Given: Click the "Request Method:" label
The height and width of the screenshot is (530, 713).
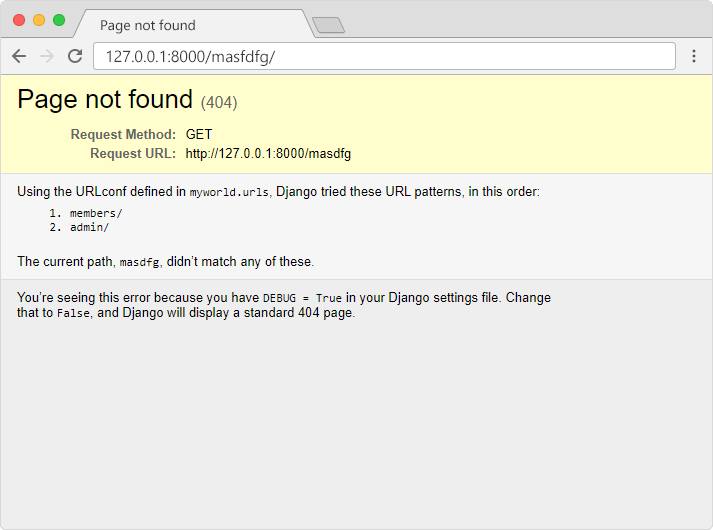Looking at the screenshot, I should pos(123,134).
